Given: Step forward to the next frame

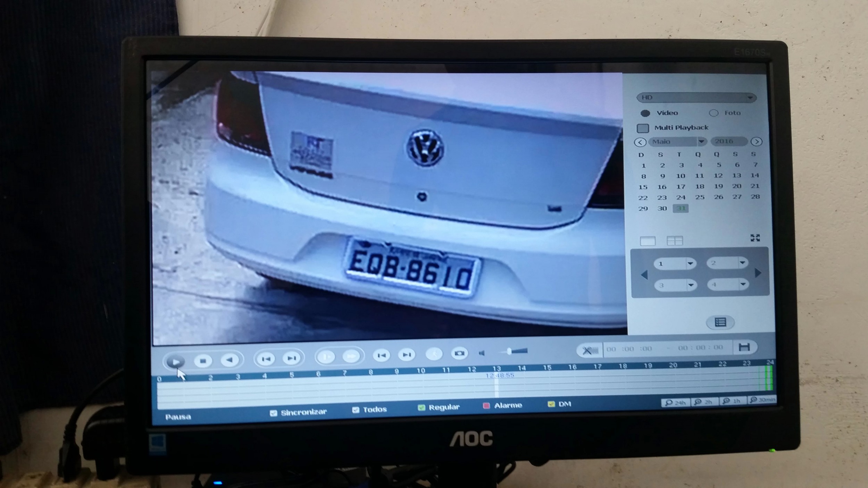Looking at the screenshot, I should coord(292,358).
